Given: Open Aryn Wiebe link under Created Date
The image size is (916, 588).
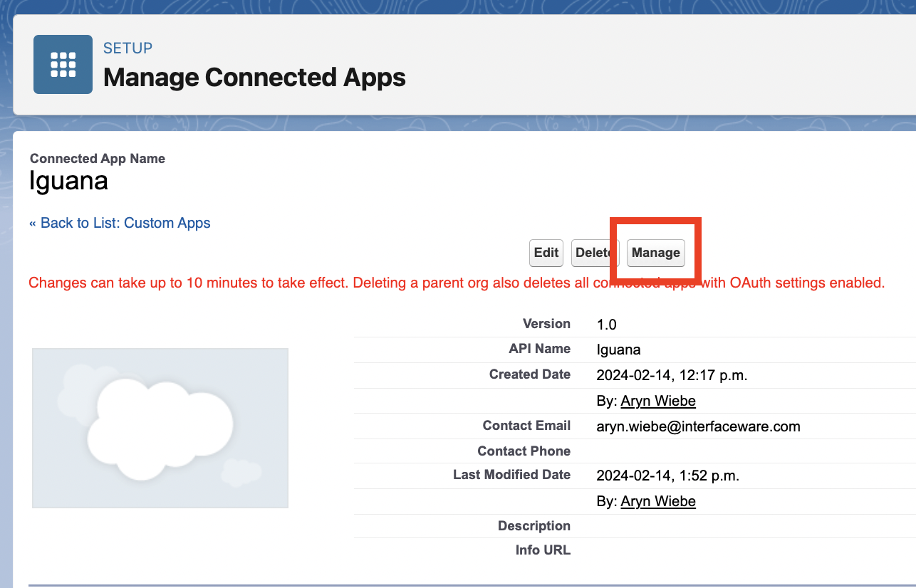Looking at the screenshot, I should (657, 401).
